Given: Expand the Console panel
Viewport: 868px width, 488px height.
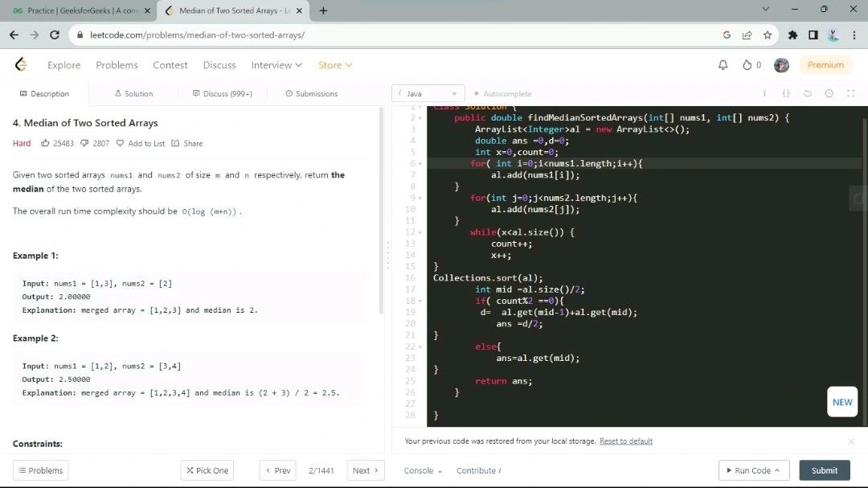Looking at the screenshot, I should tap(423, 470).
